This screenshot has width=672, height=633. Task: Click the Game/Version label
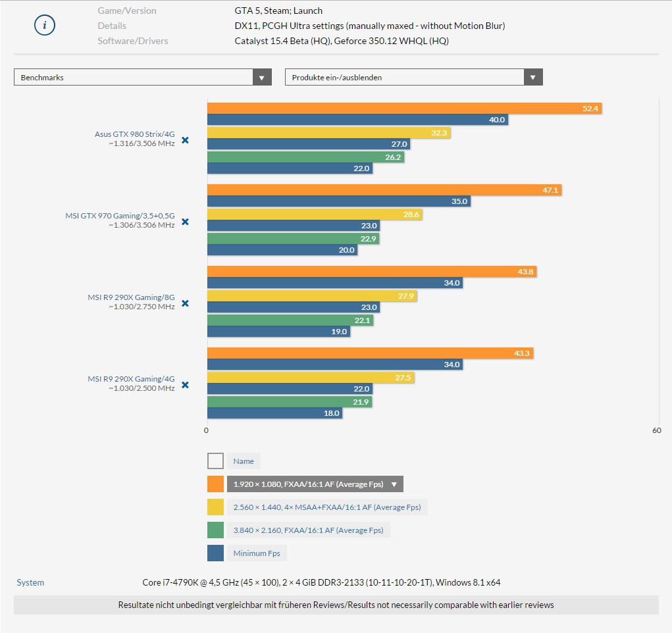(x=127, y=11)
